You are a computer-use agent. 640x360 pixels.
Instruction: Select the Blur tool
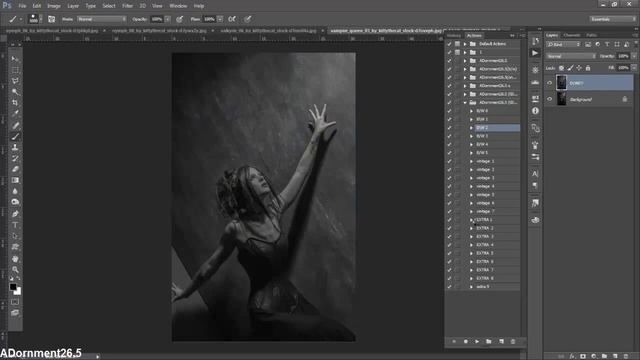[15, 191]
